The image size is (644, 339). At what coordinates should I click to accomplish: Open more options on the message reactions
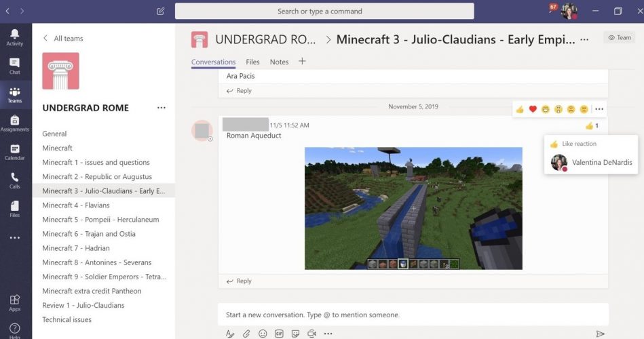(599, 109)
